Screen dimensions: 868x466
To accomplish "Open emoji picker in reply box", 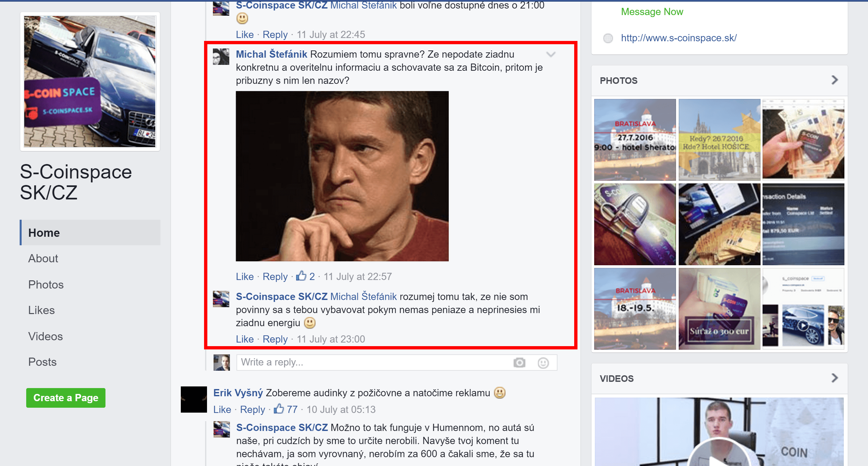I will [x=543, y=363].
